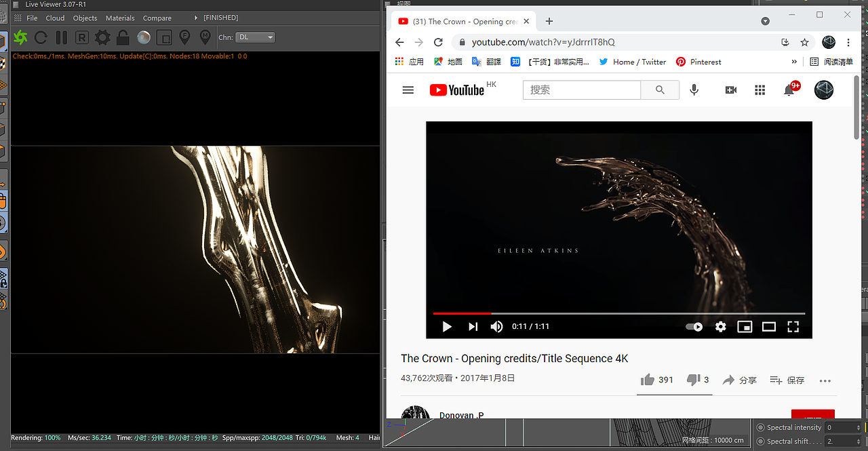Image resolution: width=868 pixels, height=451 pixels.
Task: Dislike the video with thumbs-down 3
Action: (x=698, y=380)
